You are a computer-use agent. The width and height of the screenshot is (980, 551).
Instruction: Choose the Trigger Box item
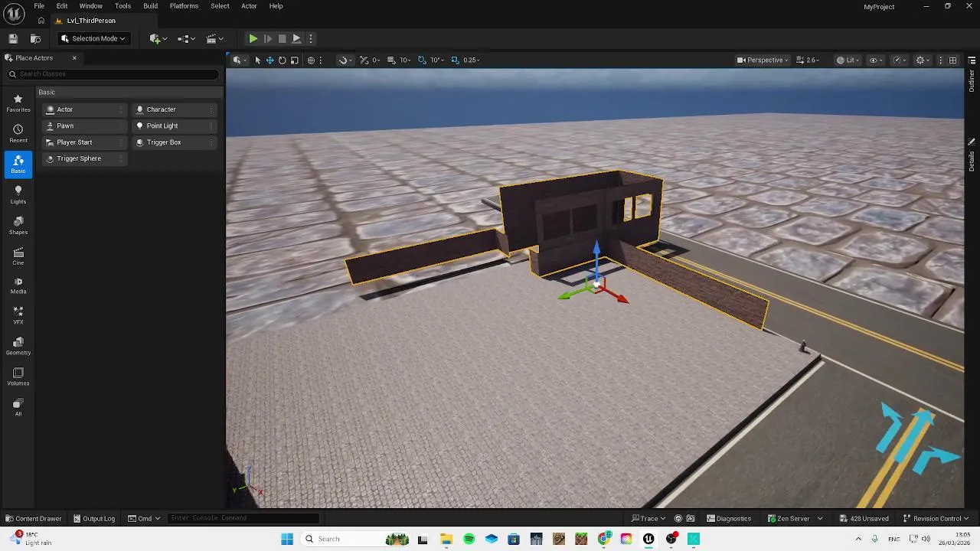click(175, 142)
